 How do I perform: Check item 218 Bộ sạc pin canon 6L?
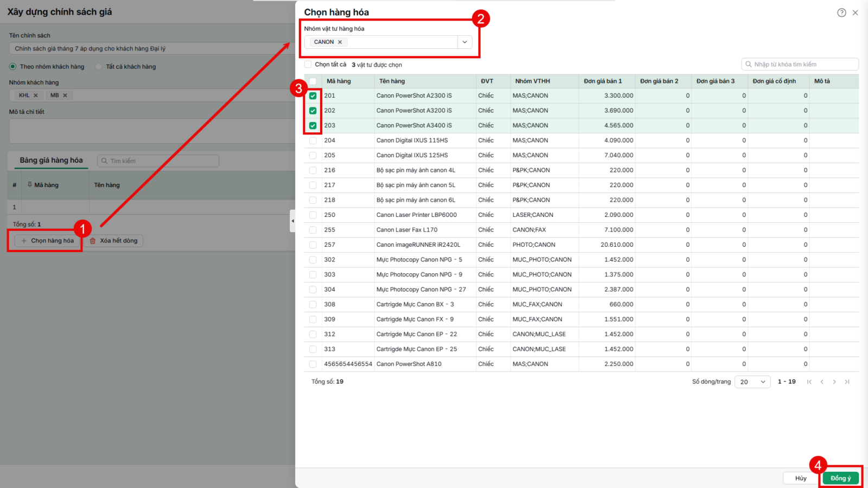313,200
